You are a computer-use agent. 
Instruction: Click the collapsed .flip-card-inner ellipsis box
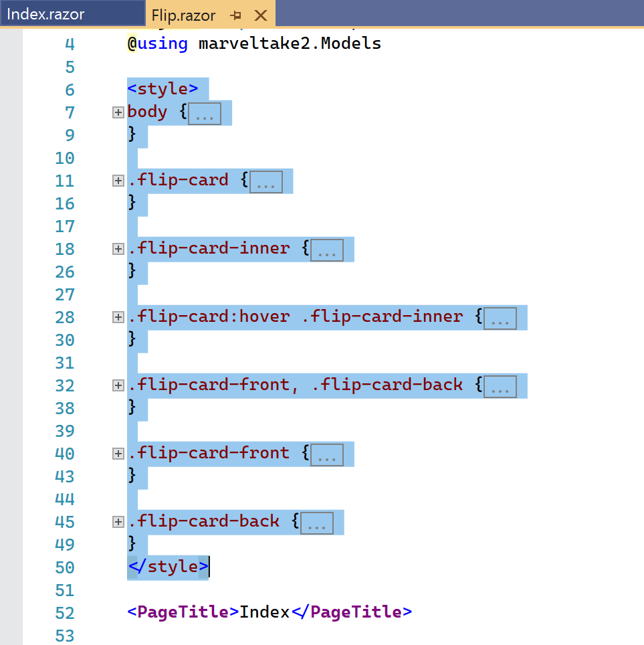(x=326, y=250)
